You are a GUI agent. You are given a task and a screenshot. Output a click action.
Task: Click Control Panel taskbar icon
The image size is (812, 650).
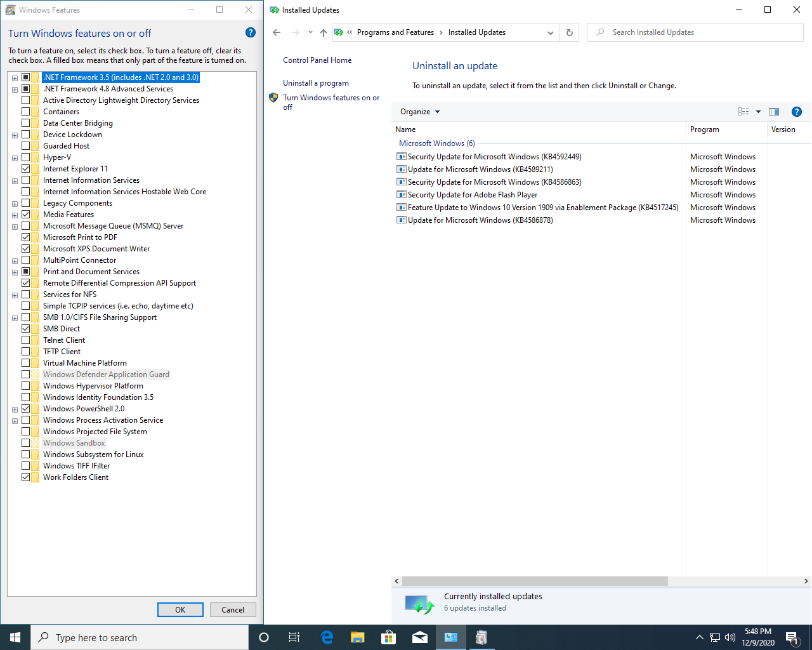tap(451, 637)
